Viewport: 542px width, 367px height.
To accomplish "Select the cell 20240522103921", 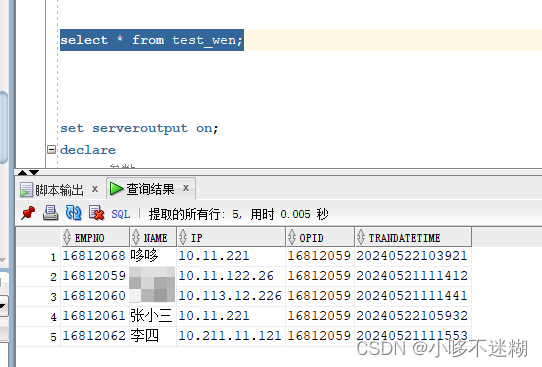I will (x=412, y=256).
